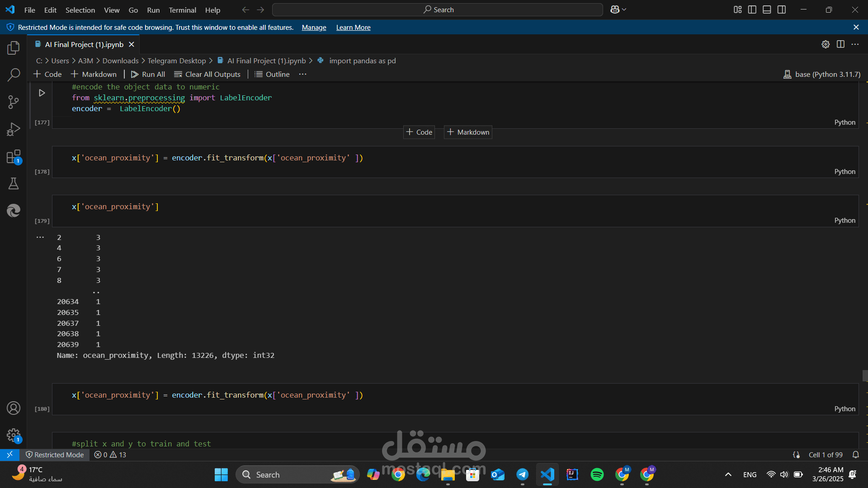Run the LabelEncoder import cell
Image resolution: width=868 pixels, height=488 pixels.
point(42,93)
